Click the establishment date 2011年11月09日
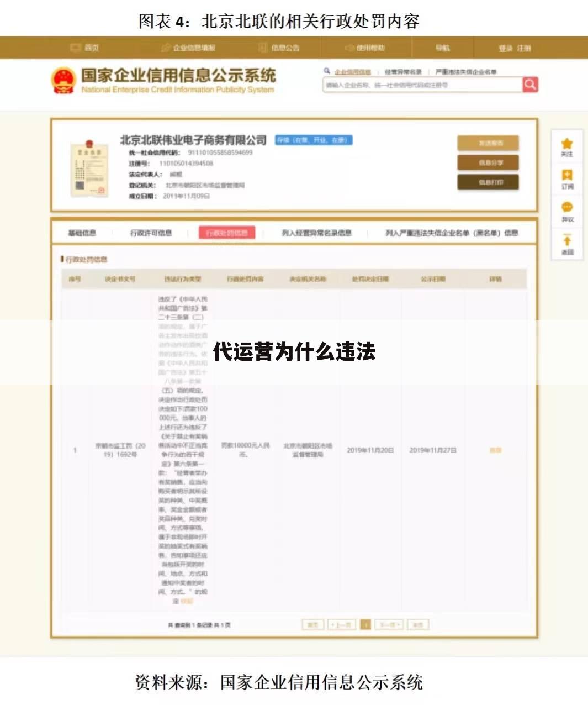Viewport: 588px width, 705px height. (x=186, y=196)
